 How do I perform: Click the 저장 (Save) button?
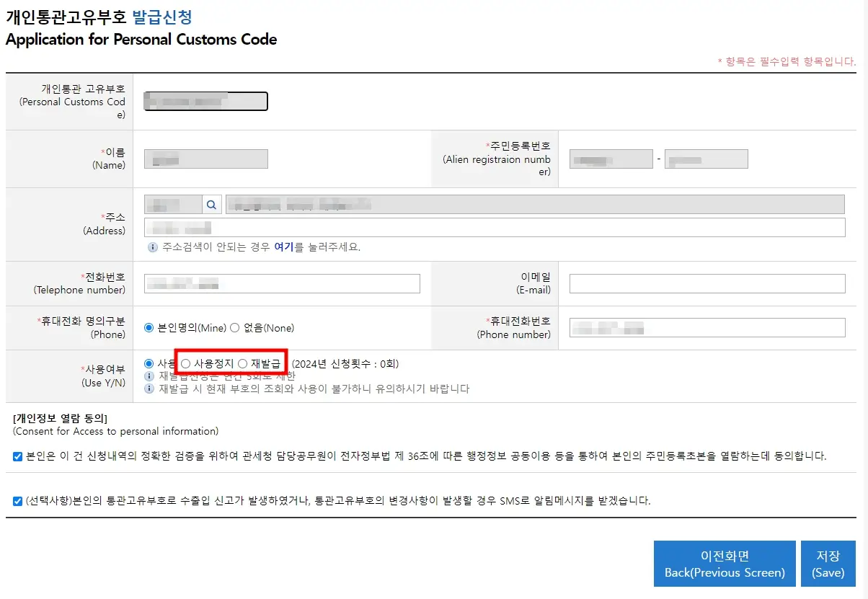(x=828, y=563)
